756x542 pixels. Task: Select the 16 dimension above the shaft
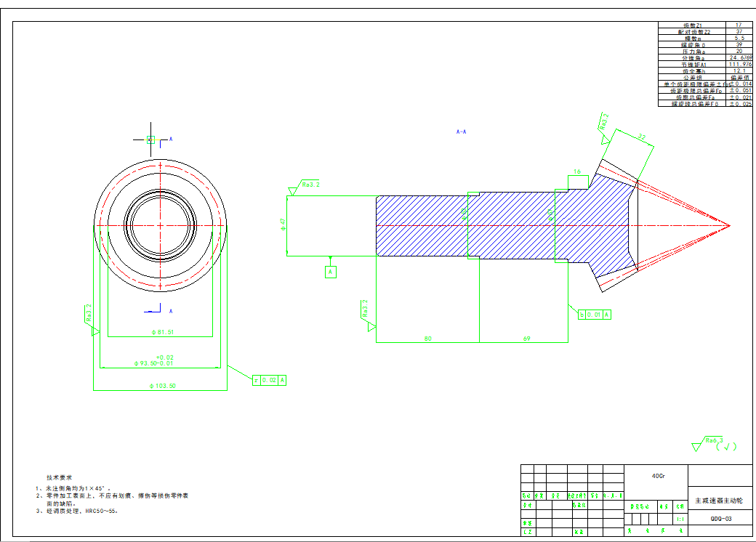coord(577,172)
